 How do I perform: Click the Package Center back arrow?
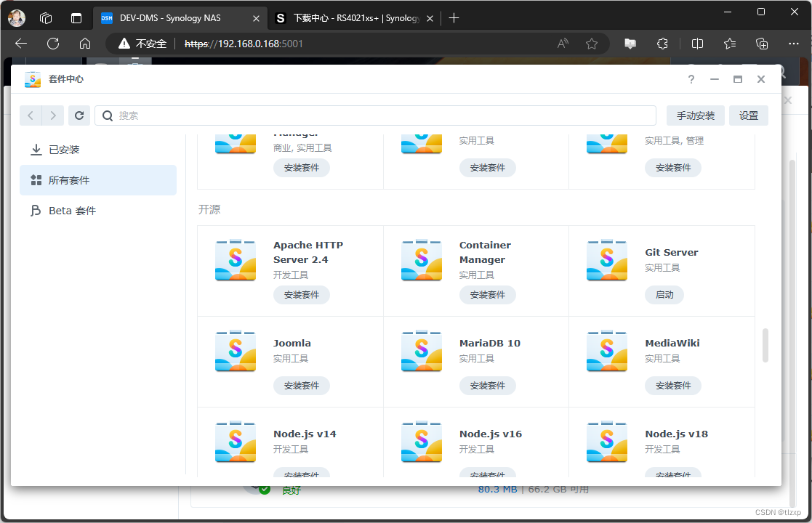[x=31, y=115]
